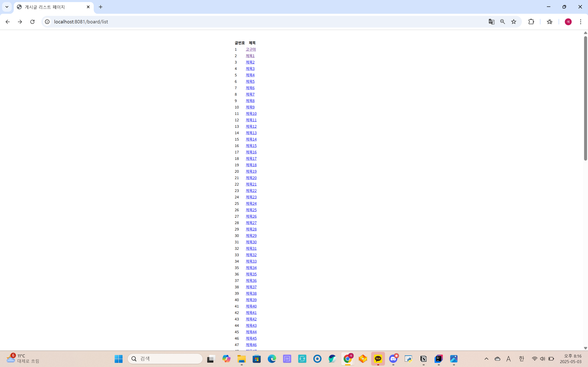Screen dimensions: 588x367
Task: Click the scrollbar down arrow
Action: pos(585,348)
